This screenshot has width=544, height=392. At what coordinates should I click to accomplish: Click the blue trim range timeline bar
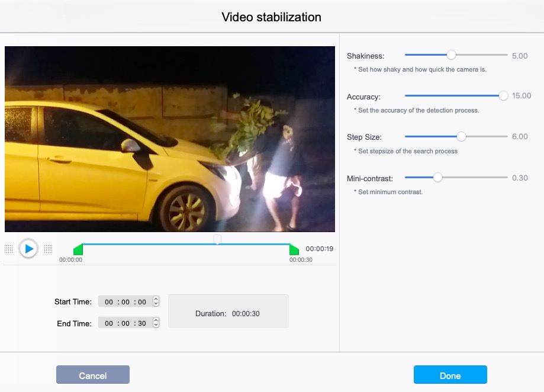pos(186,244)
